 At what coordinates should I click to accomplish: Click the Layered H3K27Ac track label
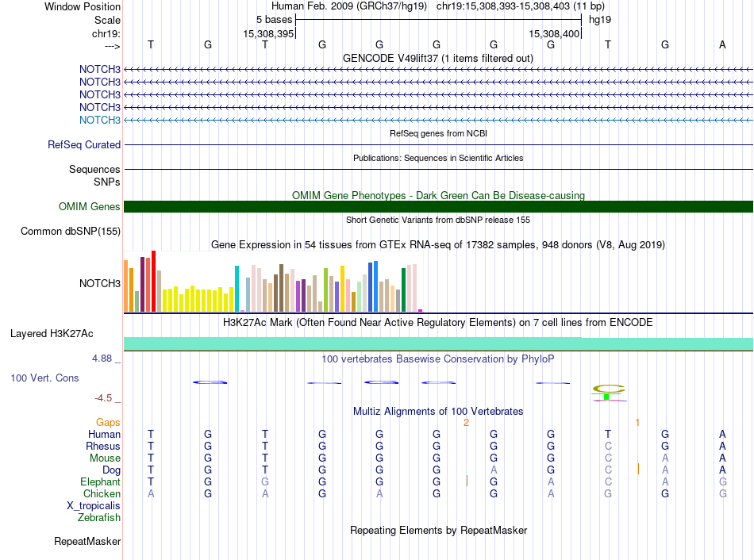(52, 333)
